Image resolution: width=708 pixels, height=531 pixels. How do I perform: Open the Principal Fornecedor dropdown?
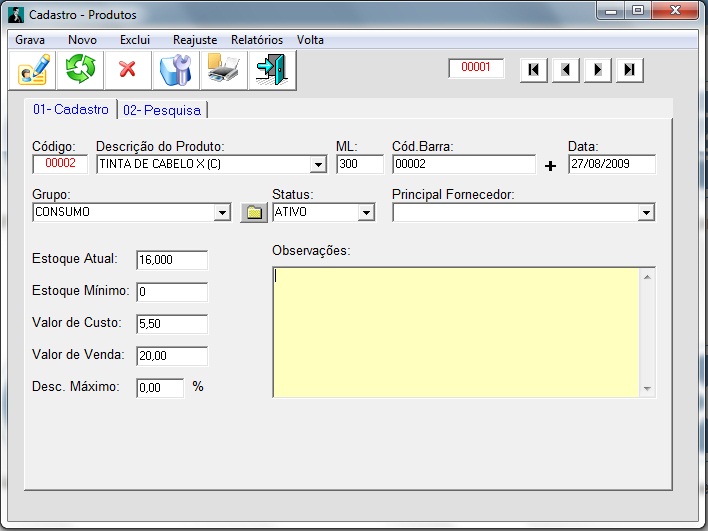(x=646, y=212)
